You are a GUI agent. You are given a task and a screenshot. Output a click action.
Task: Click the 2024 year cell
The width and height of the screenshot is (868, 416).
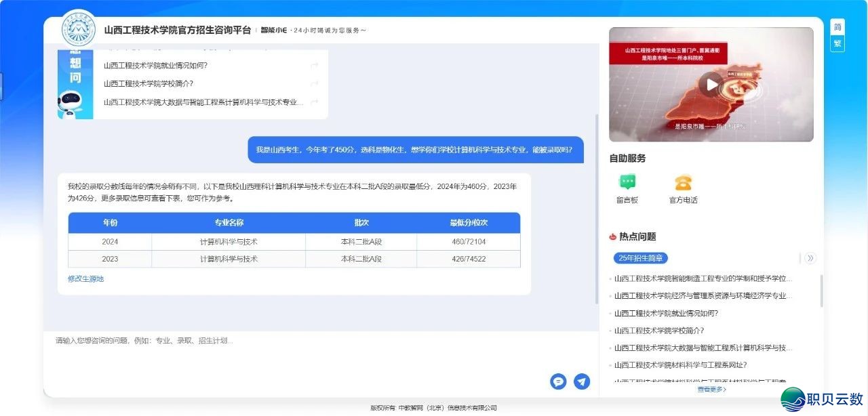[x=110, y=242]
